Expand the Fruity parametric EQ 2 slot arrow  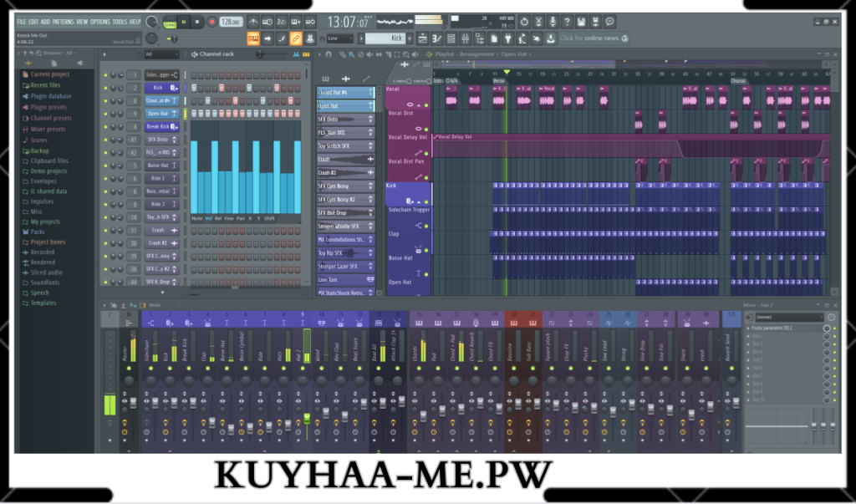748,328
